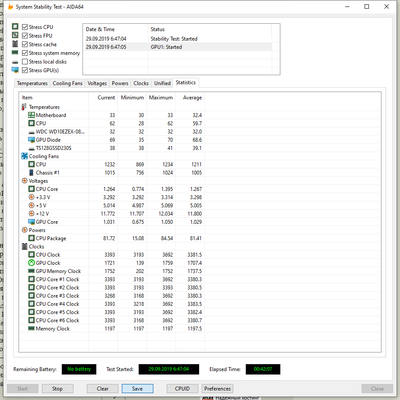Uncheck the Stress GPU(s) checkbox

pos(25,70)
